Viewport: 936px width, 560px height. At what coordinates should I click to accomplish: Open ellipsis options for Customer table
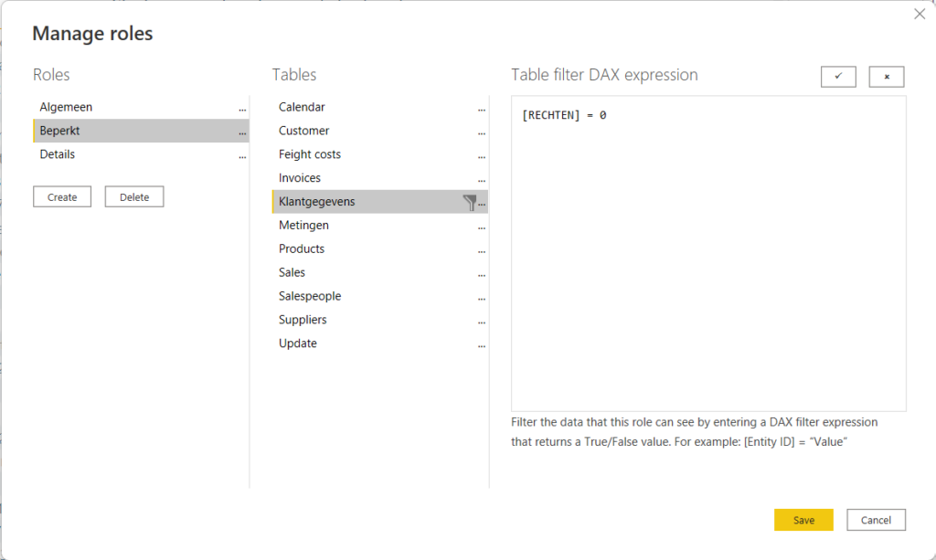(x=482, y=132)
